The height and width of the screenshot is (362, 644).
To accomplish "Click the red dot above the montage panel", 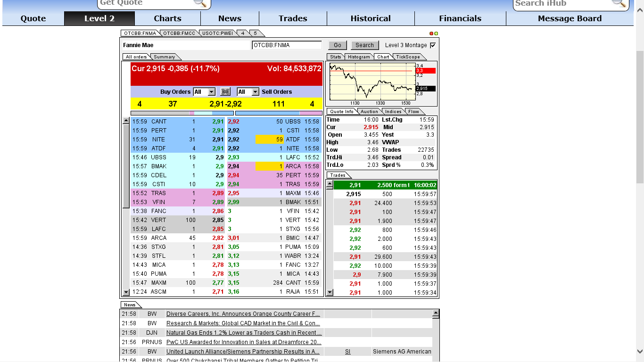I will click(x=431, y=33).
